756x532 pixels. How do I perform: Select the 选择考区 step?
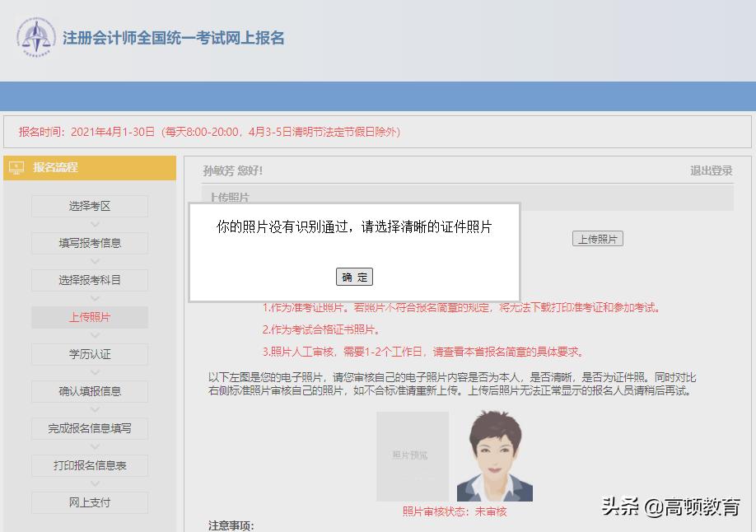click(90, 206)
